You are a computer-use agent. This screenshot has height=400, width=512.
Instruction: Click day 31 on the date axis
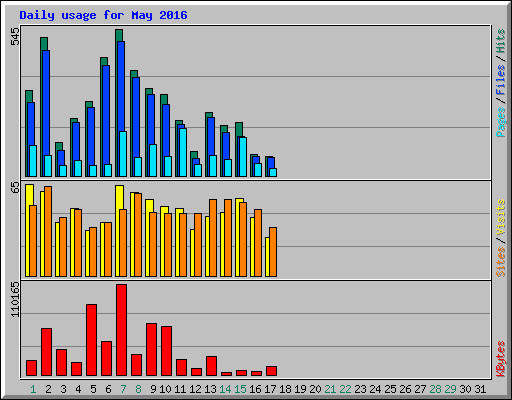pyautogui.click(x=480, y=389)
